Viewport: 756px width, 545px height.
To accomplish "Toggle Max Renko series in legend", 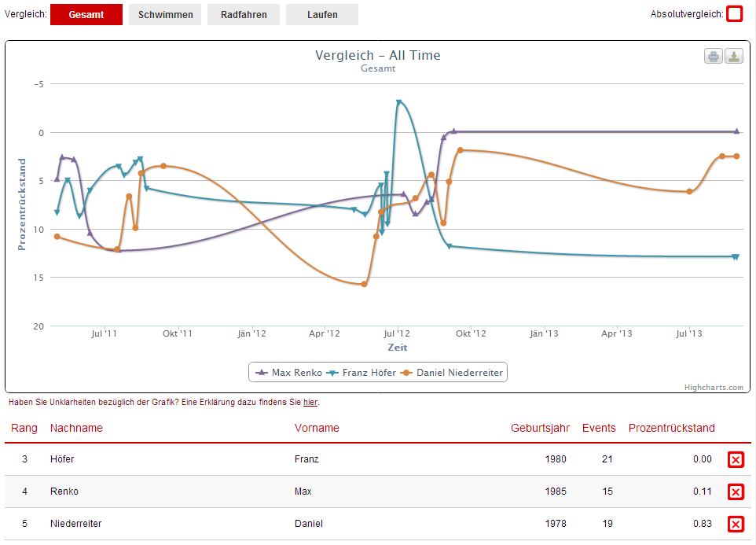I will pos(287,373).
